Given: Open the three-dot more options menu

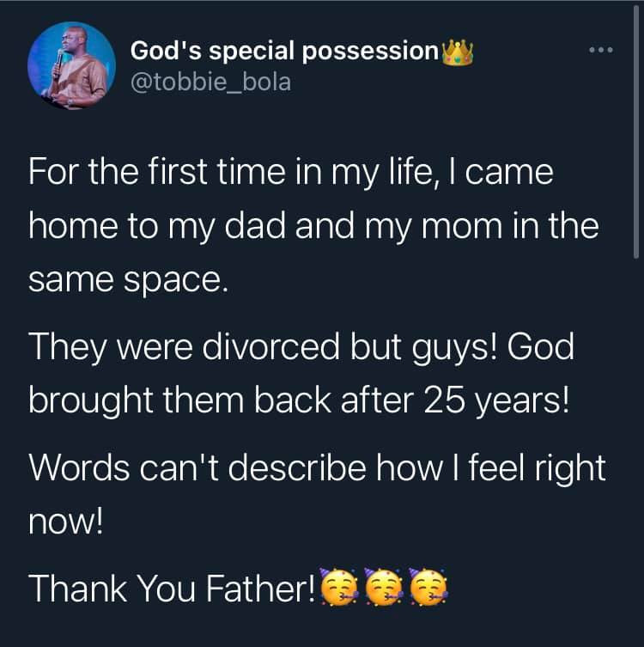Looking at the screenshot, I should (601, 52).
